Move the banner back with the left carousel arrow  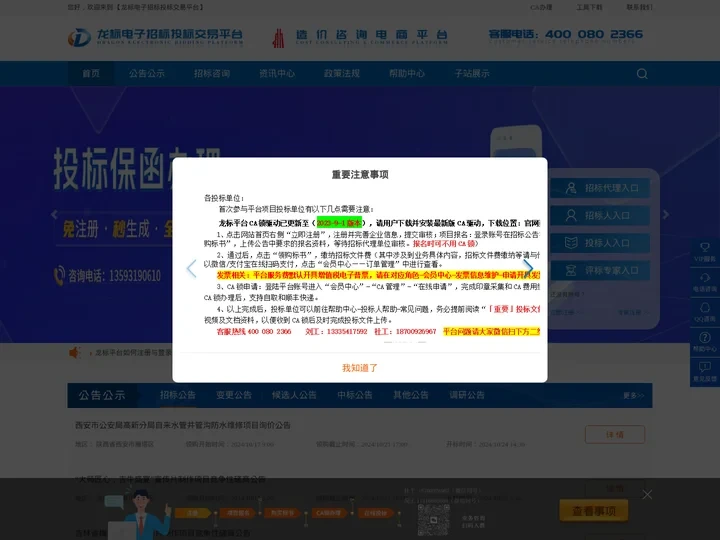point(54,214)
